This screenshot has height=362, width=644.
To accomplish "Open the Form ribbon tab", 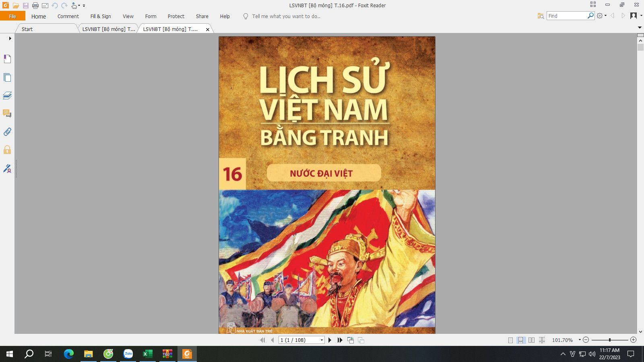I will [151, 16].
